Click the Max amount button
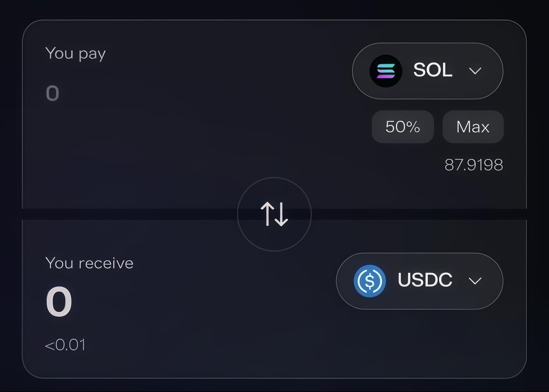Image resolution: width=549 pixels, height=392 pixels. [x=473, y=127]
